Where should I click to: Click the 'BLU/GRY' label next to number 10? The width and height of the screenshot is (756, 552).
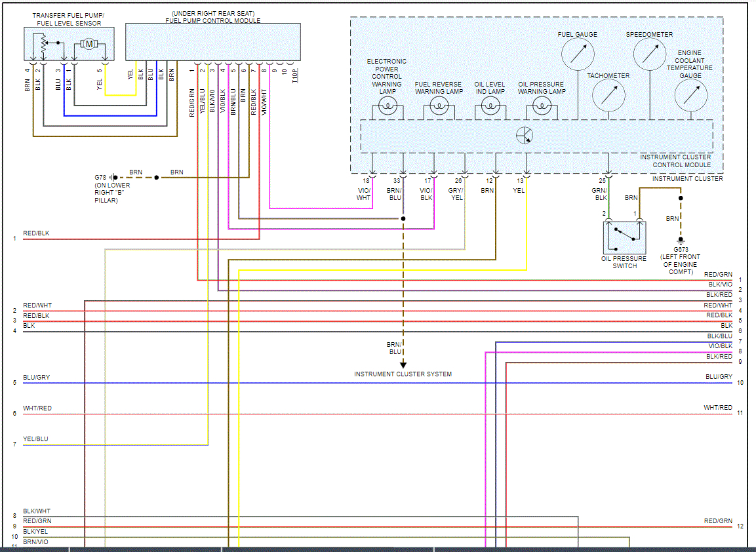(x=719, y=377)
